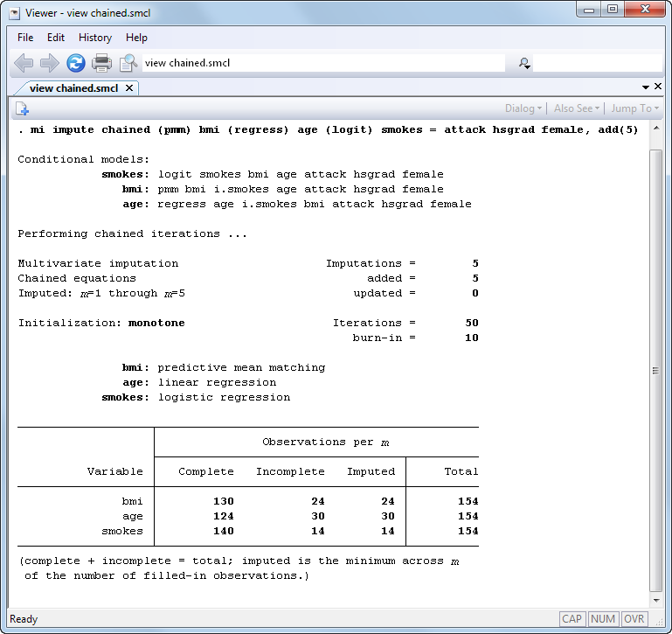Click the 'Imputed' column header
Screen dimensions: 672x634
tap(371, 472)
